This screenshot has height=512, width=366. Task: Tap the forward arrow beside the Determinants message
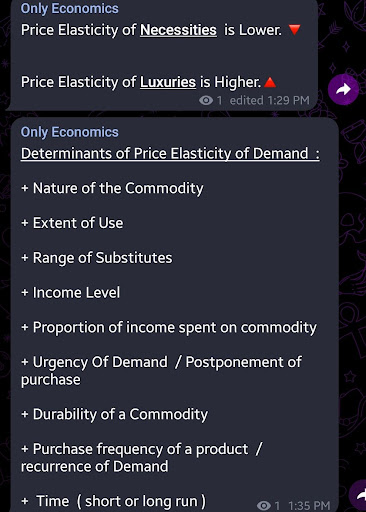pos(358,496)
